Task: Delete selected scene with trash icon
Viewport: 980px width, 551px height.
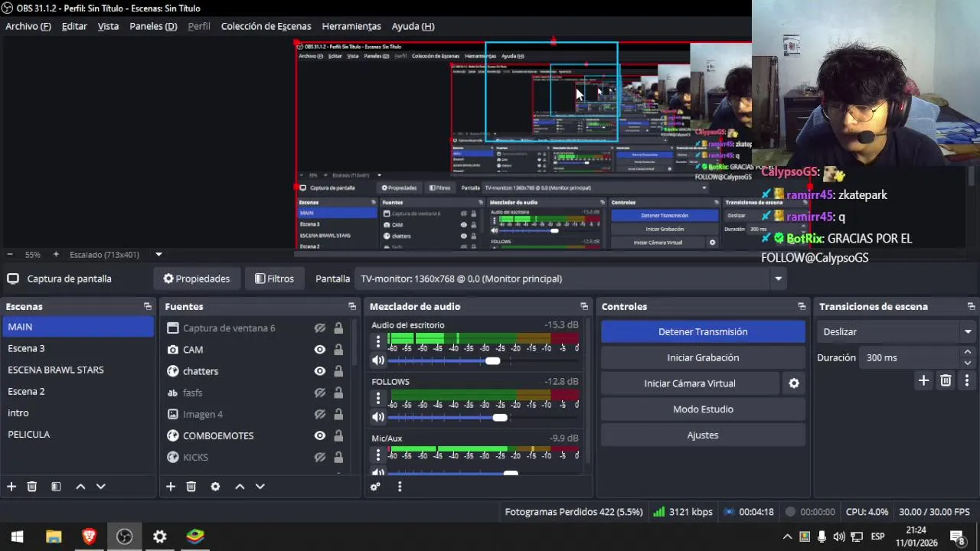Action: click(32, 487)
